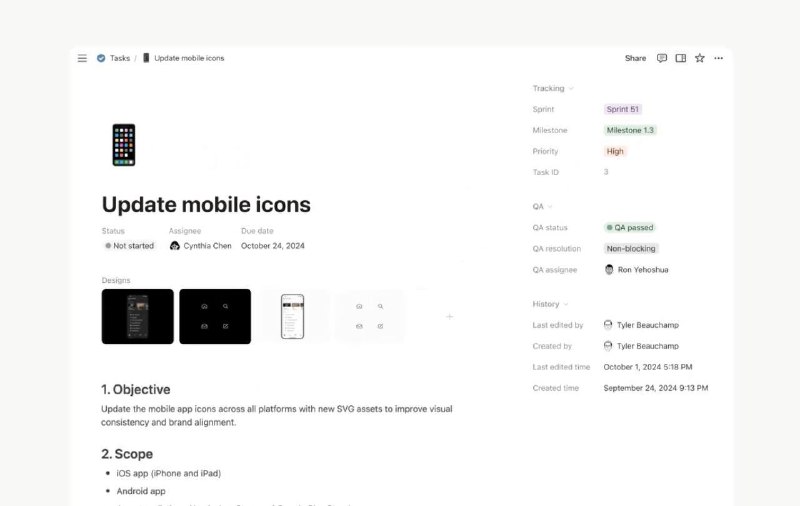Click the large mobile phone page icon

pos(124,145)
